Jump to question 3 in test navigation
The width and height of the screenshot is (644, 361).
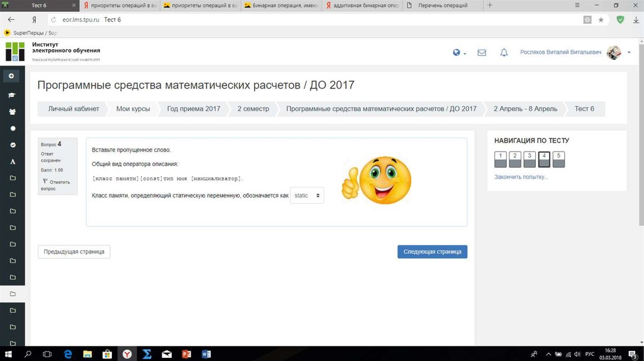click(530, 159)
